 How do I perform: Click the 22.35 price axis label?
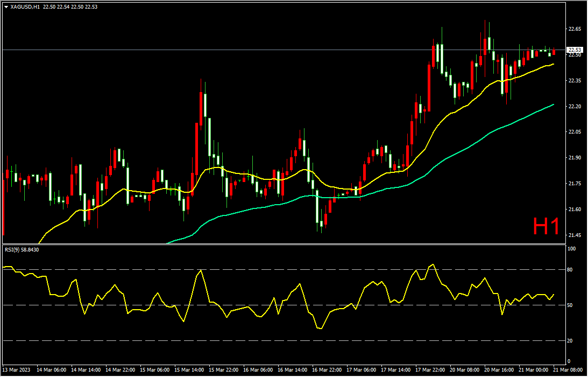point(575,80)
